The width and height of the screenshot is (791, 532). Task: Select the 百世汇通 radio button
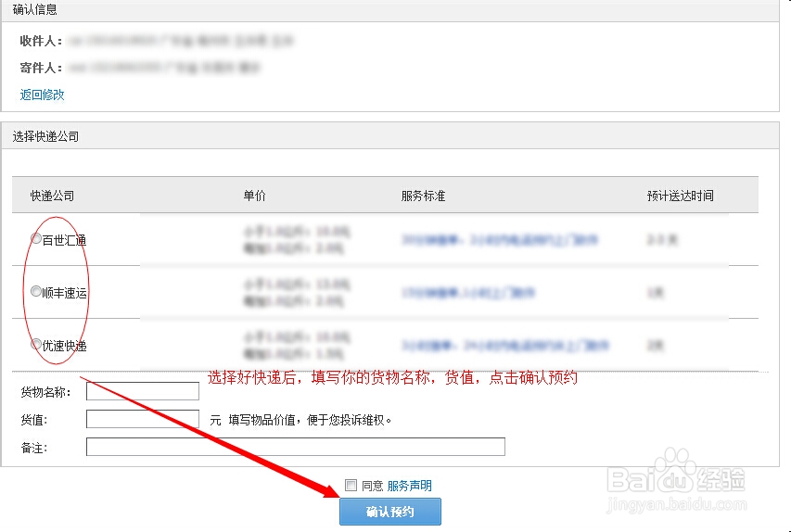[x=36, y=238]
